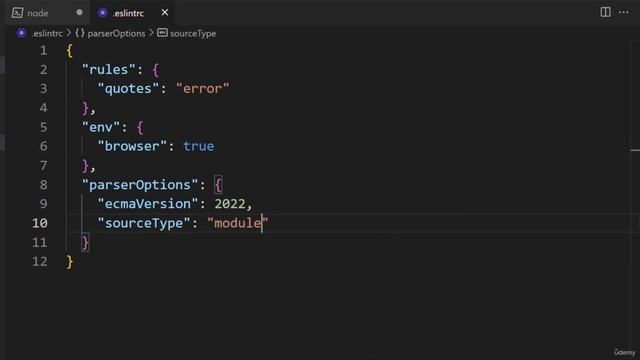
Task: Click the "ecmaVersion" key text
Action: coord(148,204)
